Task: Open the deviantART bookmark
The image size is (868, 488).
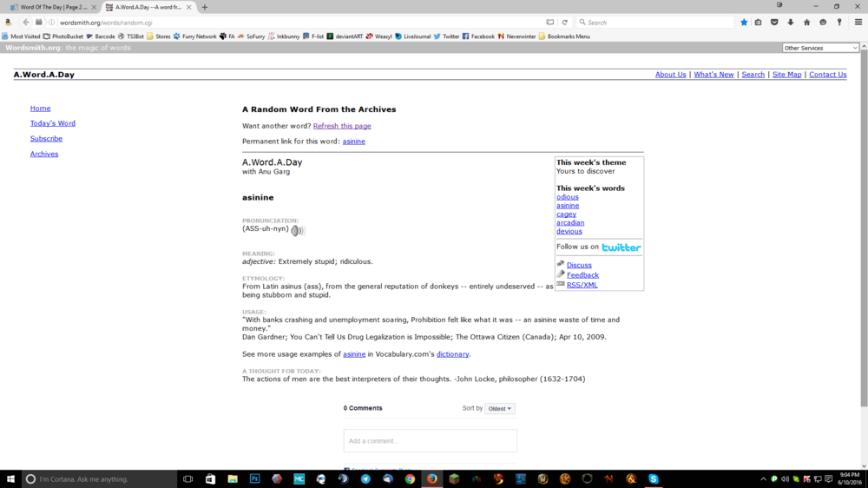Action: click(x=345, y=36)
